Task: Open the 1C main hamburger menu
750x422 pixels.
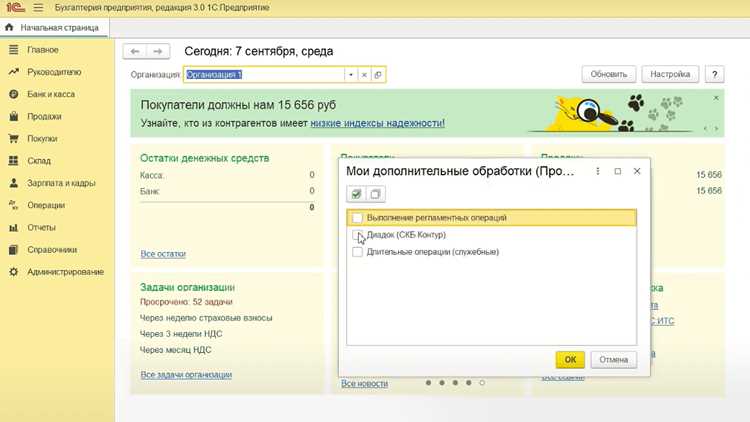Action: [x=38, y=8]
